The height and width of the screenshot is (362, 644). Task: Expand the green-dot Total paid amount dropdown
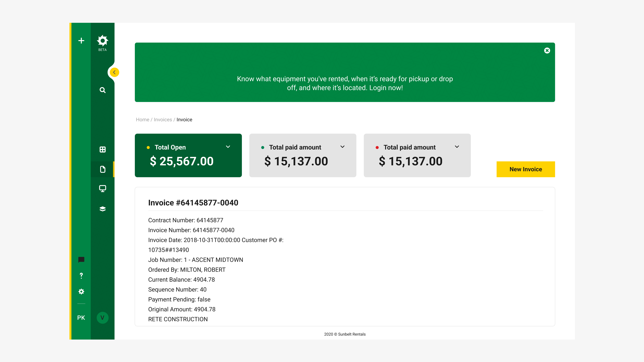[x=342, y=147]
